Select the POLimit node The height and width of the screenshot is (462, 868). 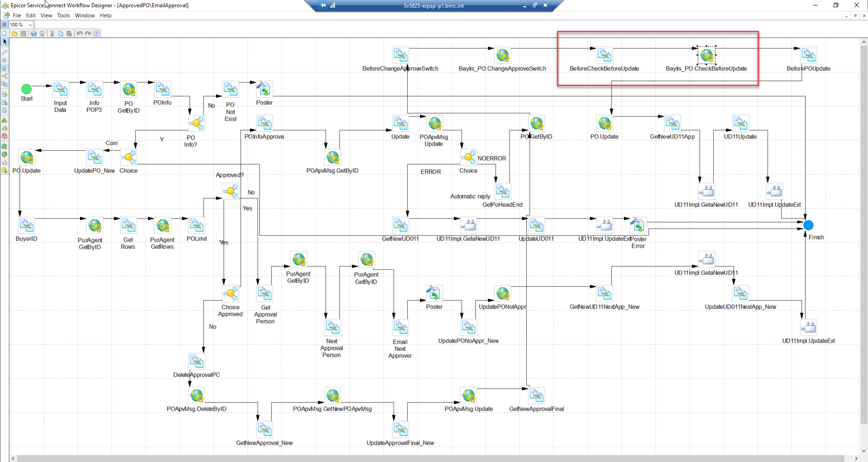coord(197,225)
